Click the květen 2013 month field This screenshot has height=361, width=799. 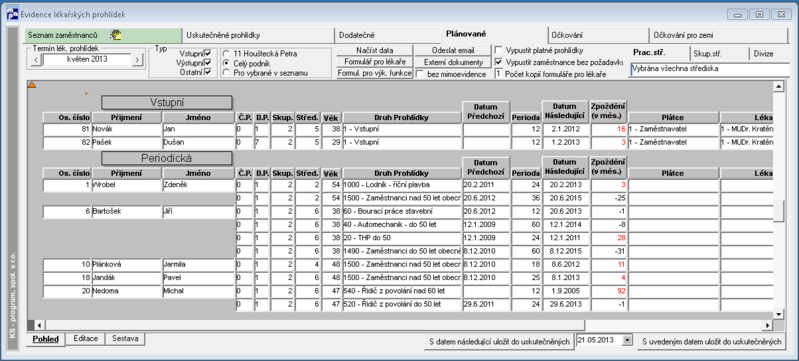click(86, 60)
